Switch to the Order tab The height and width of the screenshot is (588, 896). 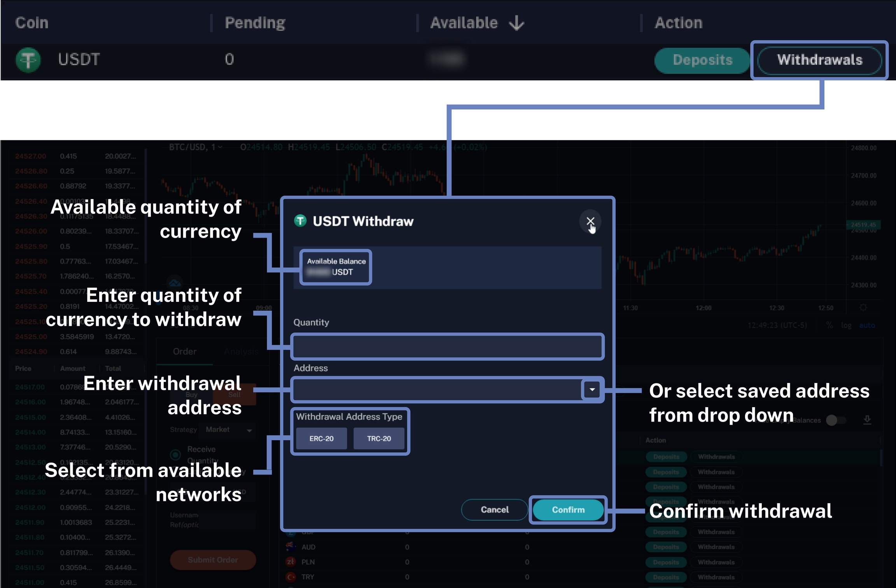[x=185, y=352]
